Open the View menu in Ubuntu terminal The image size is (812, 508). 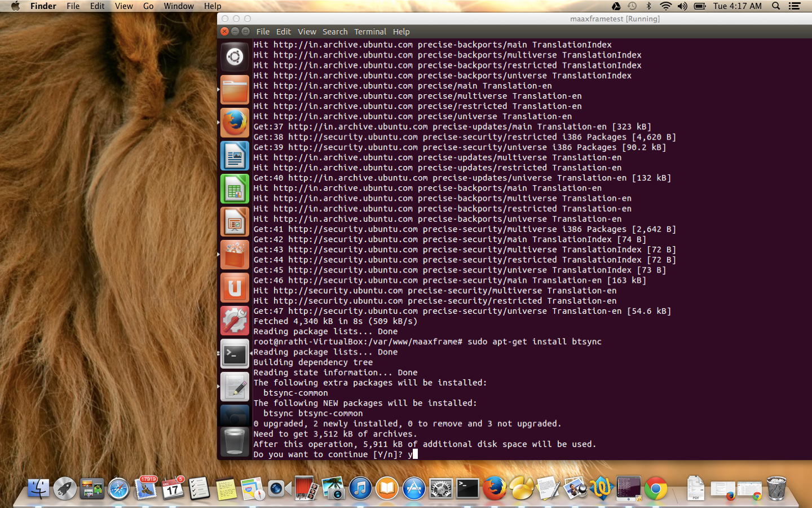pos(307,32)
